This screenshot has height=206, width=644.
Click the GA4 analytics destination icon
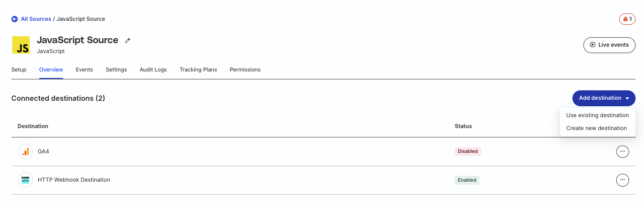pyautogui.click(x=25, y=151)
